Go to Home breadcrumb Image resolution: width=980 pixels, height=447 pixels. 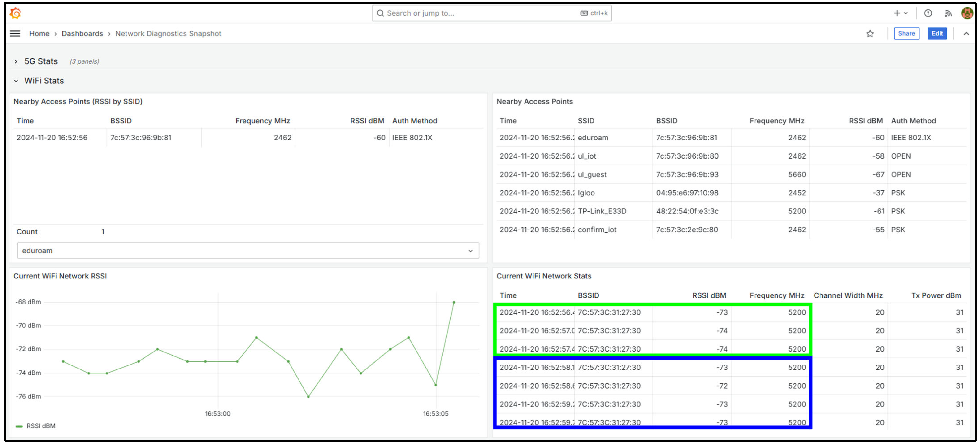(x=39, y=34)
